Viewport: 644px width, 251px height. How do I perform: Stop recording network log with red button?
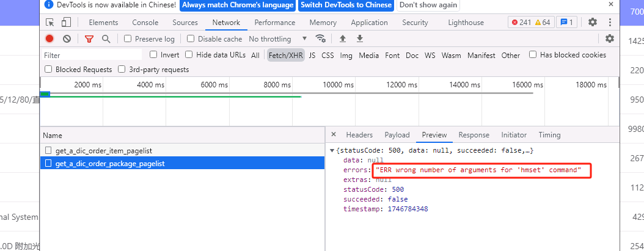click(x=49, y=38)
